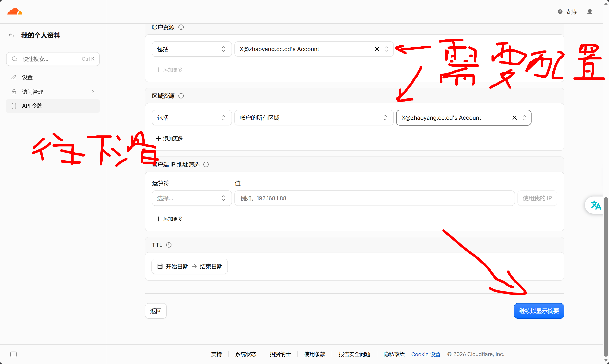Open the 运算符 选择... dropdown

[192, 198]
